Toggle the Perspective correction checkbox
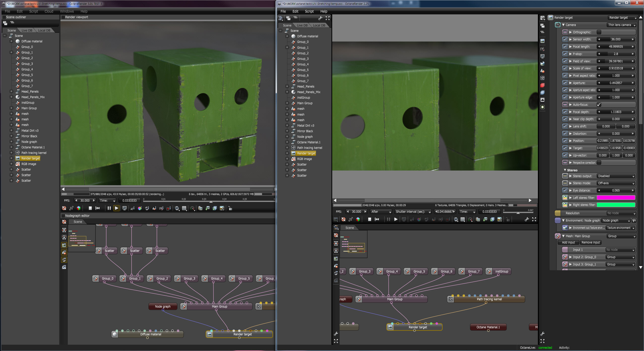Screen dimensions: 644x351 pyautogui.click(x=599, y=163)
